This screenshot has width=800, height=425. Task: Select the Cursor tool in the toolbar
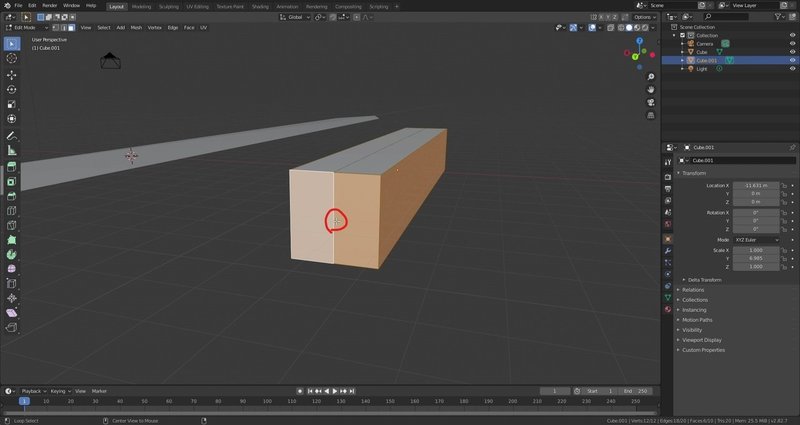coord(11,58)
